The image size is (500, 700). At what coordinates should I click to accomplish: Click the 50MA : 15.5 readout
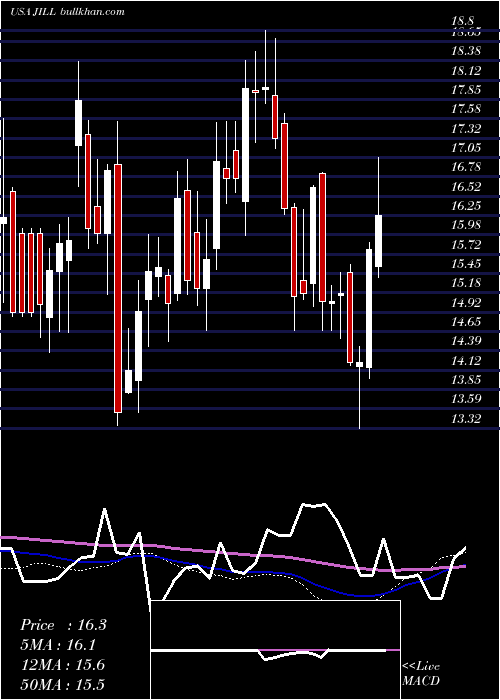click(62, 684)
